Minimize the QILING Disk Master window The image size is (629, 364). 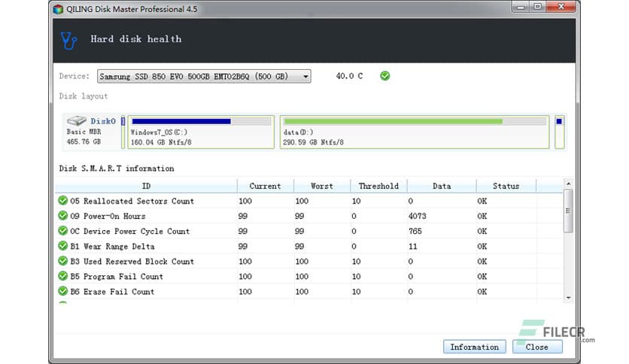[x=521, y=7]
